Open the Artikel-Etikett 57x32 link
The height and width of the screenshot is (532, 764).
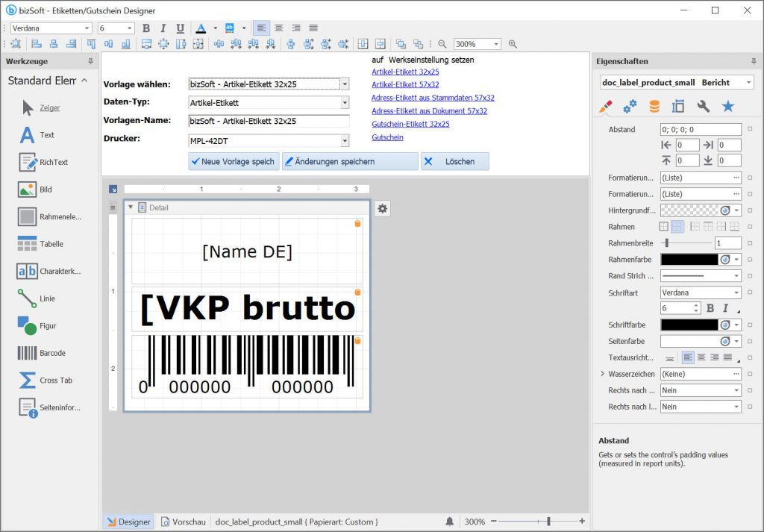point(405,84)
